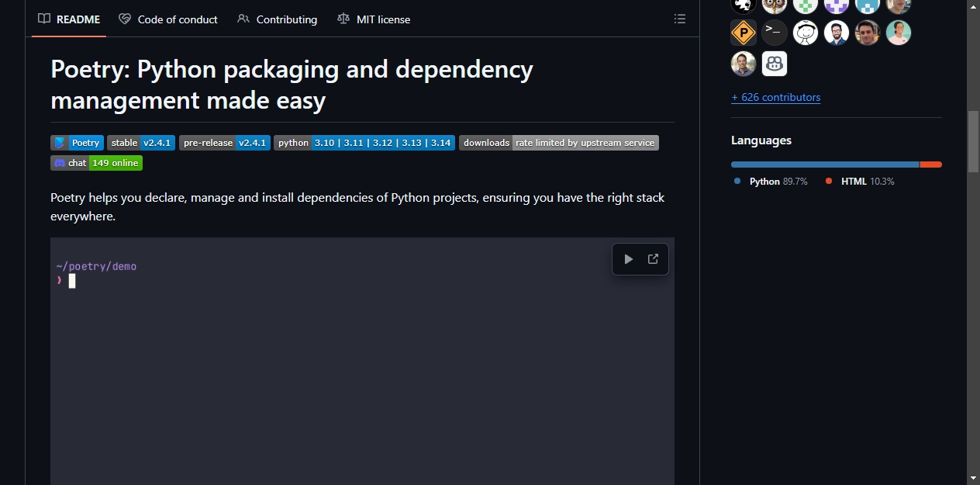Image resolution: width=980 pixels, height=485 pixels.
Task: Click the blue Python segment of language bar
Action: click(825, 165)
